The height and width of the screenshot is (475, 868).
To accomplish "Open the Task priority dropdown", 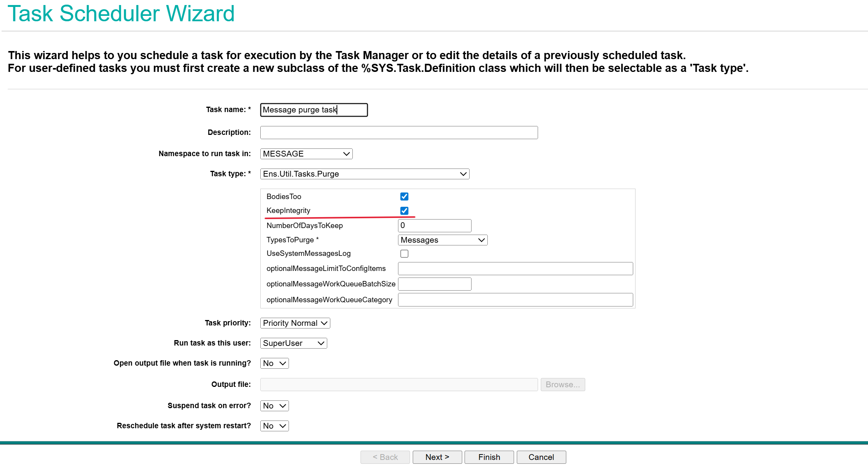I will (295, 323).
